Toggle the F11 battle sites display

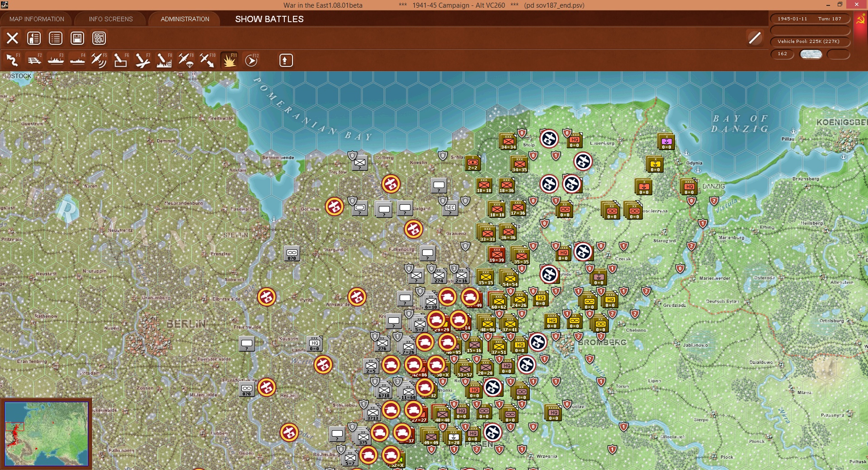click(x=229, y=60)
